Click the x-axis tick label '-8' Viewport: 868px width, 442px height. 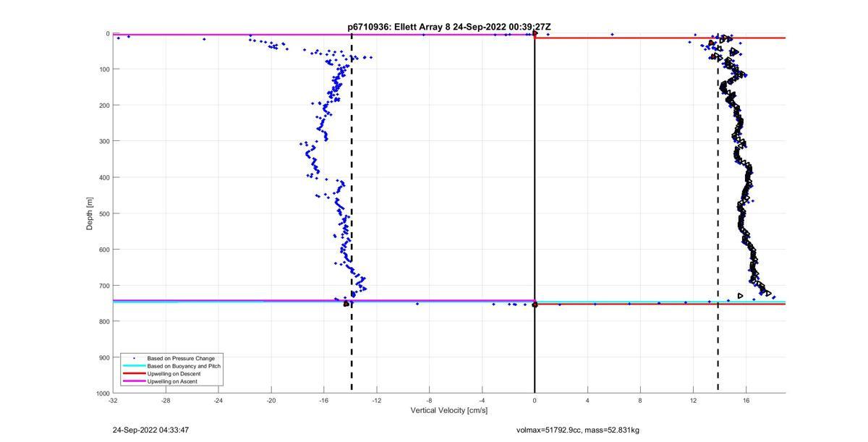pyautogui.click(x=429, y=400)
